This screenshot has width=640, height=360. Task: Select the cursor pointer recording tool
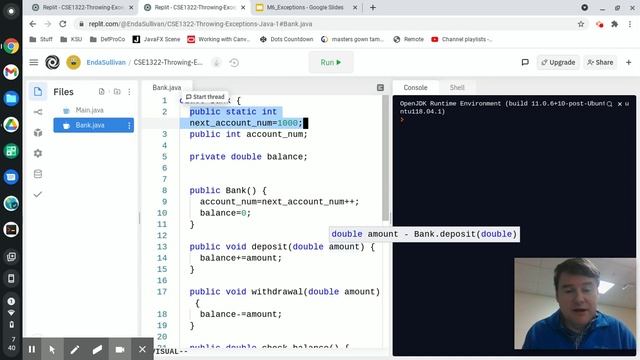point(52,349)
